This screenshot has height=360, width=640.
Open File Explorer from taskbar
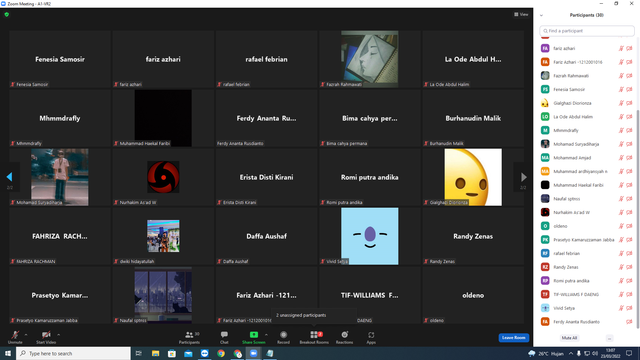tap(155, 353)
